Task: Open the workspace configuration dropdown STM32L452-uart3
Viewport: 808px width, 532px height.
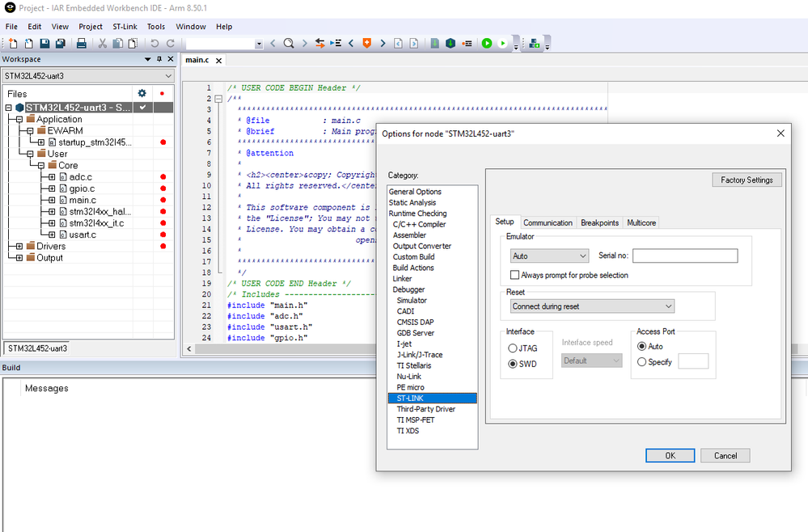Action: (x=88, y=76)
